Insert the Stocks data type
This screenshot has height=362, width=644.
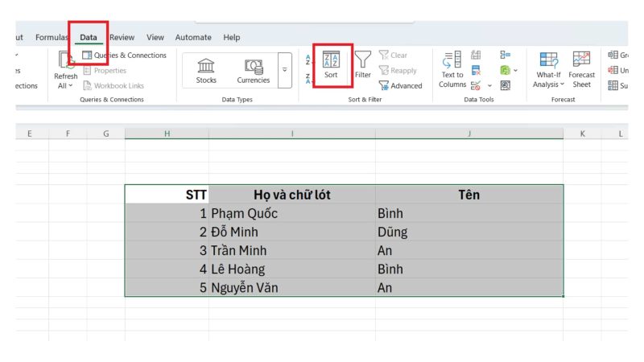tap(206, 71)
